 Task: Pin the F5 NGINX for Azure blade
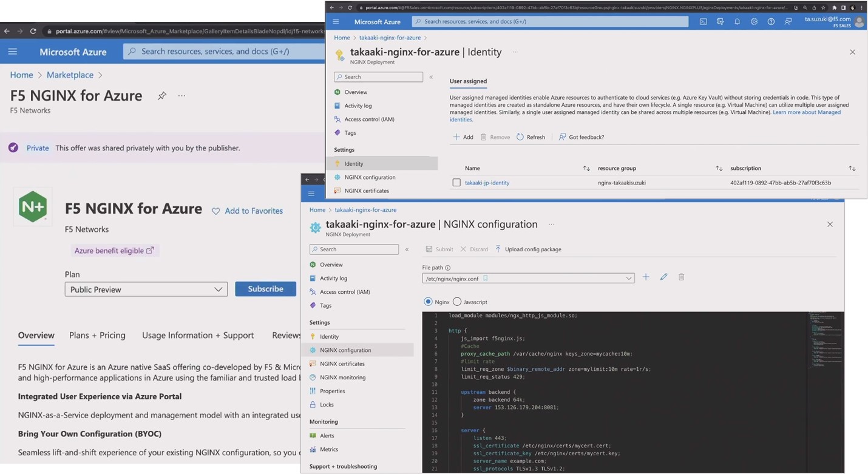(x=161, y=96)
